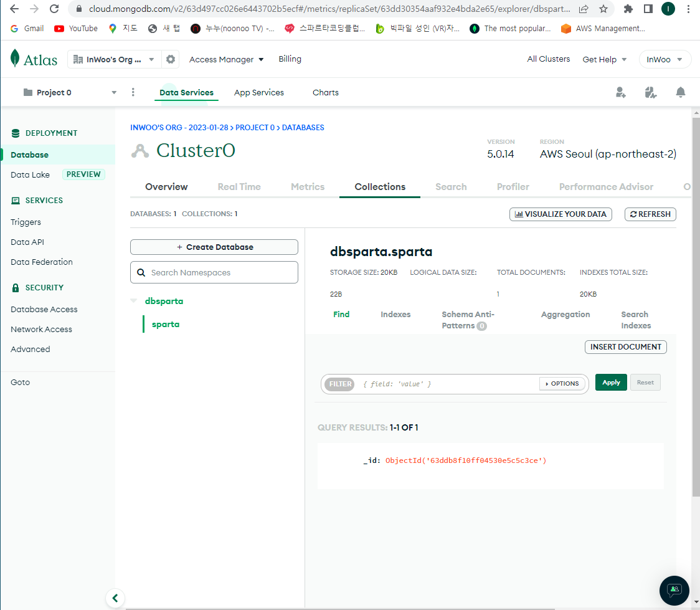Open the Search Indexes tab
This screenshot has height=610, width=700.
click(636, 320)
